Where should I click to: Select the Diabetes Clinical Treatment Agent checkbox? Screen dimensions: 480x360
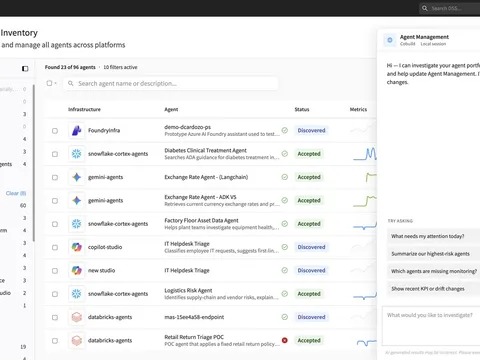click(55, 154)
